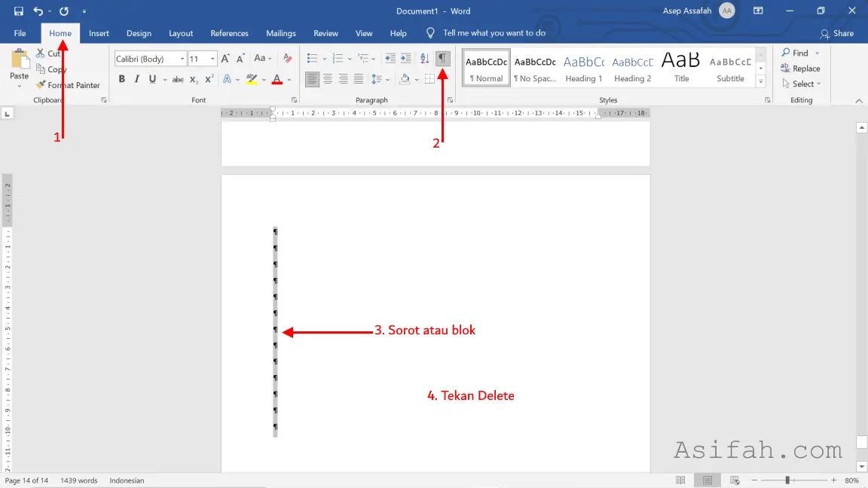
Task: Click the Paste button
Action: tap(19, 69)
